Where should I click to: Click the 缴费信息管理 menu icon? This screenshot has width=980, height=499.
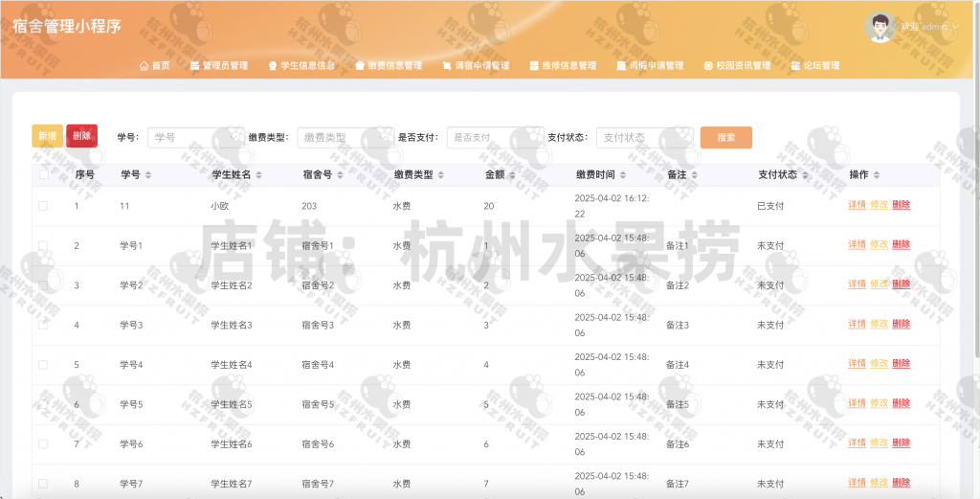[360, 66]
